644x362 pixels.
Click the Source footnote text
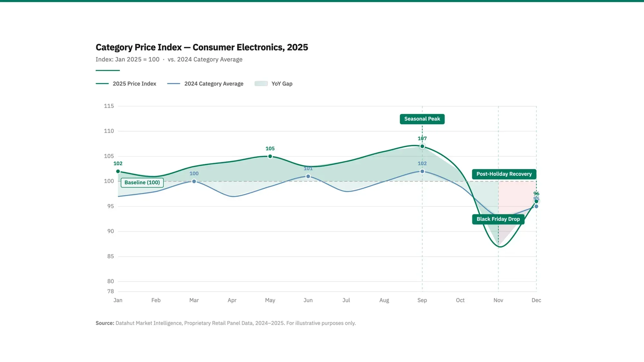[226, 323]
